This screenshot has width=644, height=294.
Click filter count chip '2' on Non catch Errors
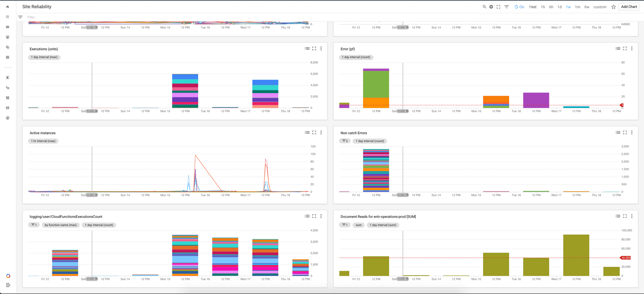(345, 141)
